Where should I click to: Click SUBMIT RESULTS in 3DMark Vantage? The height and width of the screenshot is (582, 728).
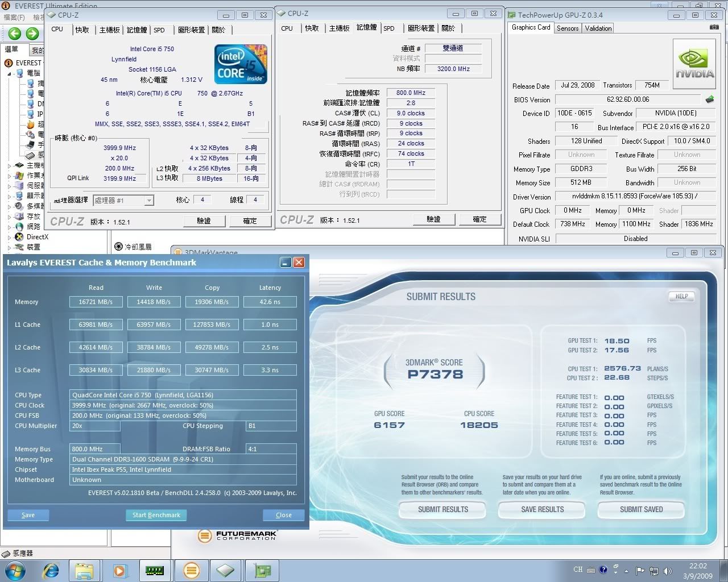pos(442,509)
